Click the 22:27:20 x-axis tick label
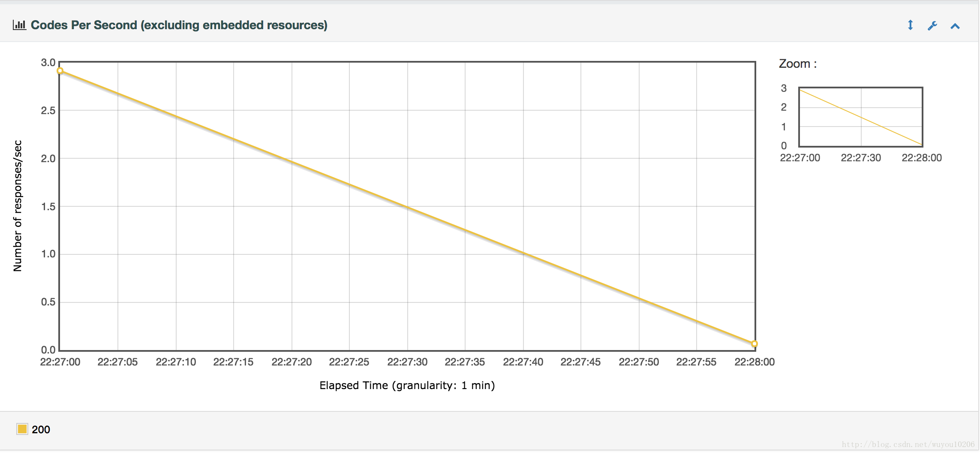The width and height of the screenshot is (980, 453). (292, 362)
